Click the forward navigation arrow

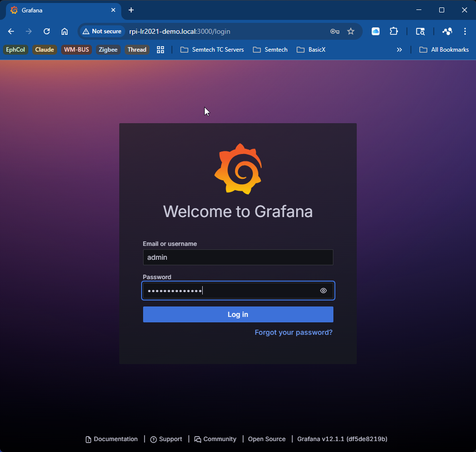coord(28,31)
